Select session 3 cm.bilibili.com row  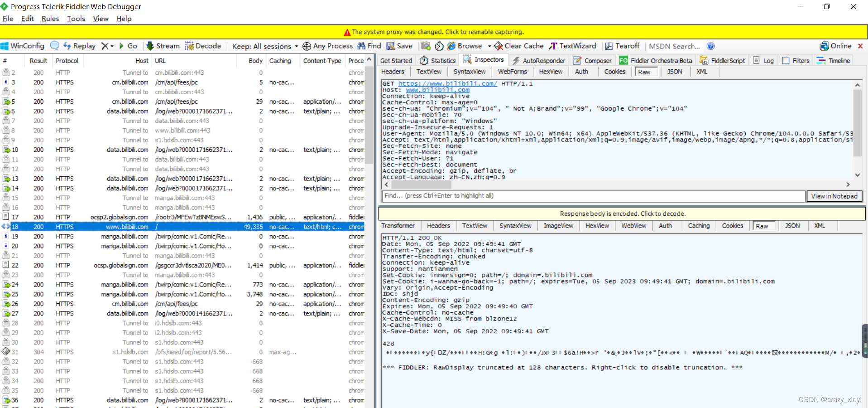[x=182, y=83]
